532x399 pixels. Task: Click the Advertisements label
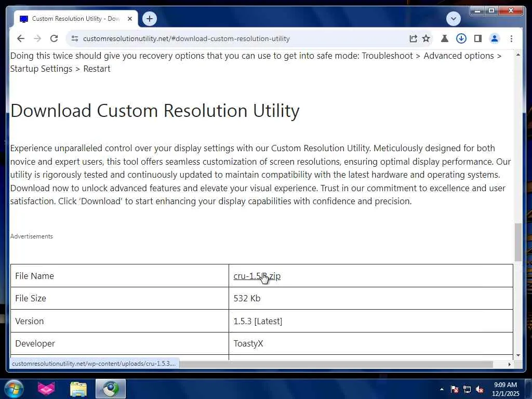tap(32, 236)
